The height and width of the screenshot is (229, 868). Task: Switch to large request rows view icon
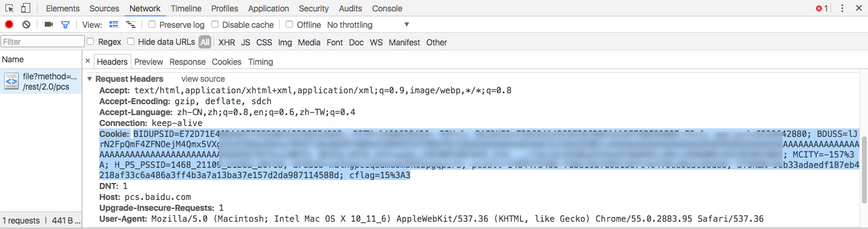(114, 25)
